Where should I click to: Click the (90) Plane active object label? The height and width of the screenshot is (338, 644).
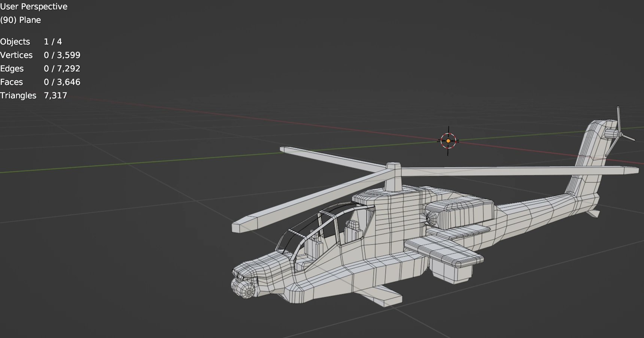point(21,20)
